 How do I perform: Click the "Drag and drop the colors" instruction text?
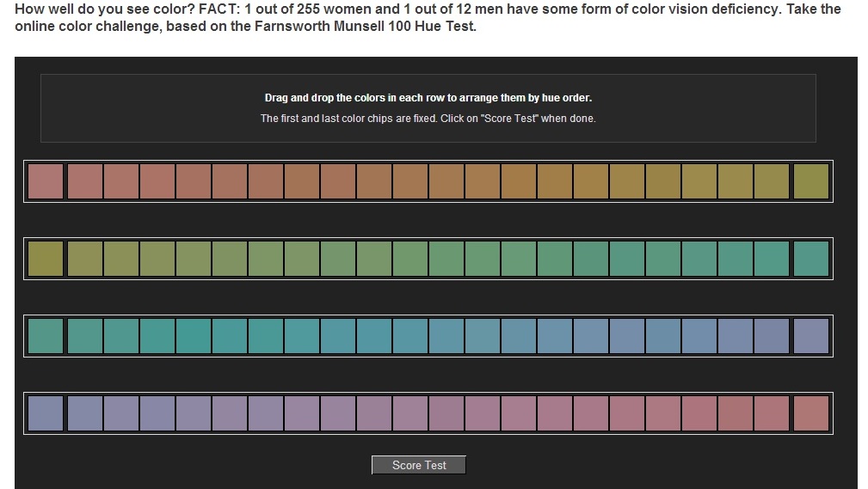tap(428, 98)
